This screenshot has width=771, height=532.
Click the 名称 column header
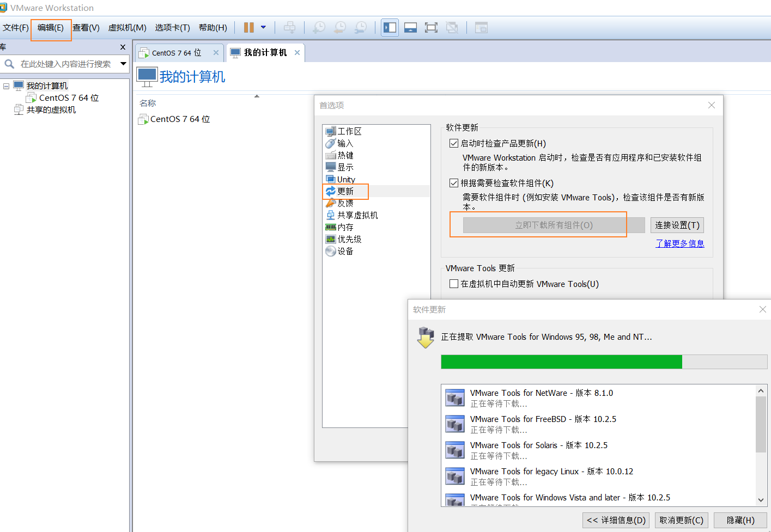coord(148,103)
